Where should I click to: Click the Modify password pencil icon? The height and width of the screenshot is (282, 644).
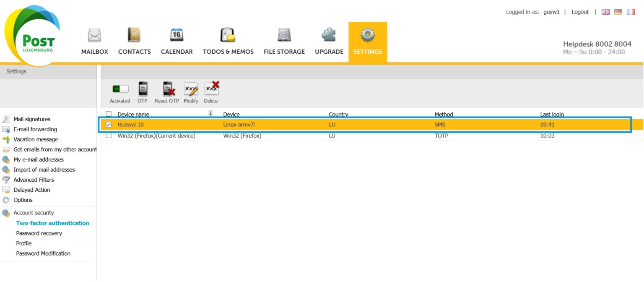[191, 89]
